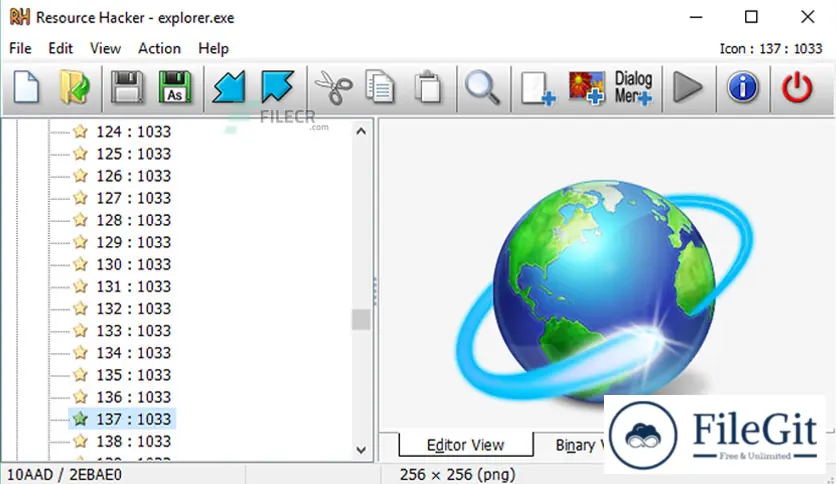Click the blue Info icon
The width and height of the screenshot is (836, 484).
click(743, 87)
